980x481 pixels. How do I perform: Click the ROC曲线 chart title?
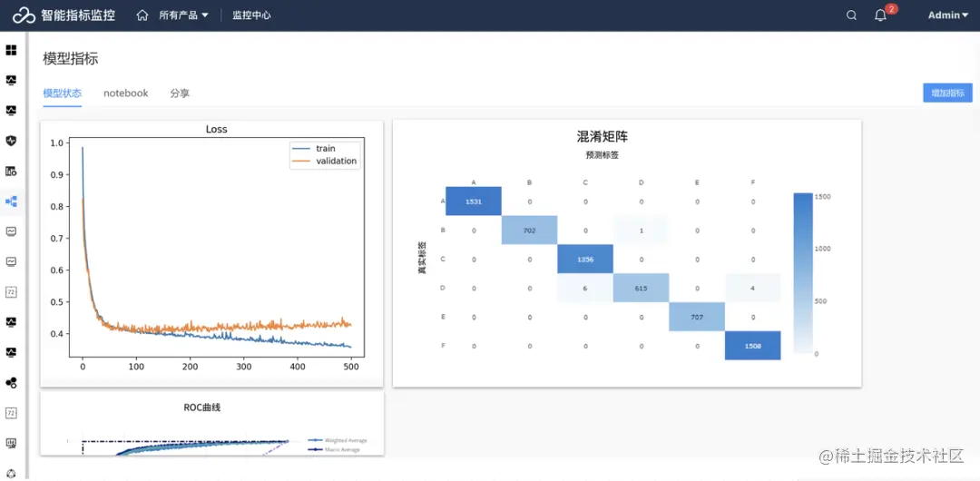[x=201, y=407]
